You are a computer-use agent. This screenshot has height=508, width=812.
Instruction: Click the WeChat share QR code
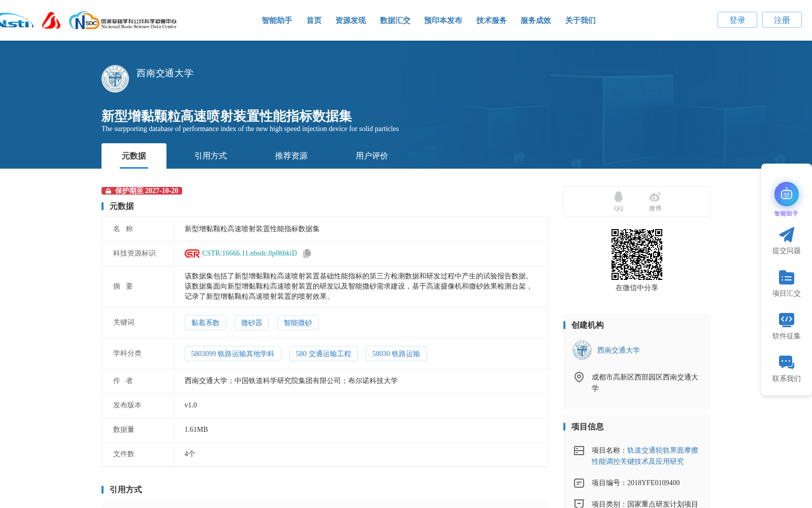click(x=637, y=255)
